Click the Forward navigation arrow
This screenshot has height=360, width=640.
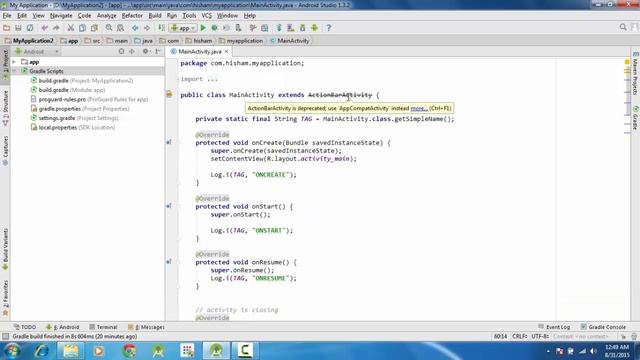[x=147, y=28]
